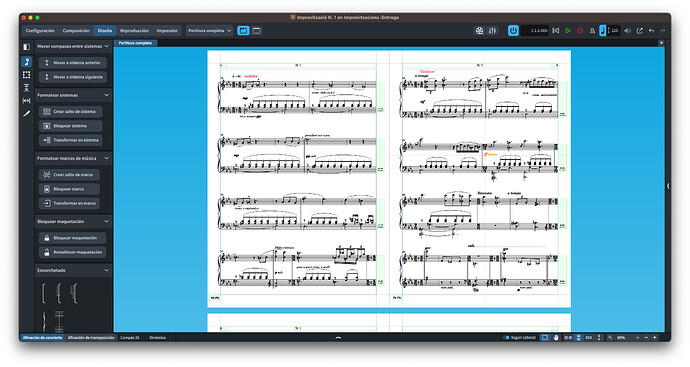Click the Bloquear marco button
This screenshot has height=367, width=690.
point(70,189)
